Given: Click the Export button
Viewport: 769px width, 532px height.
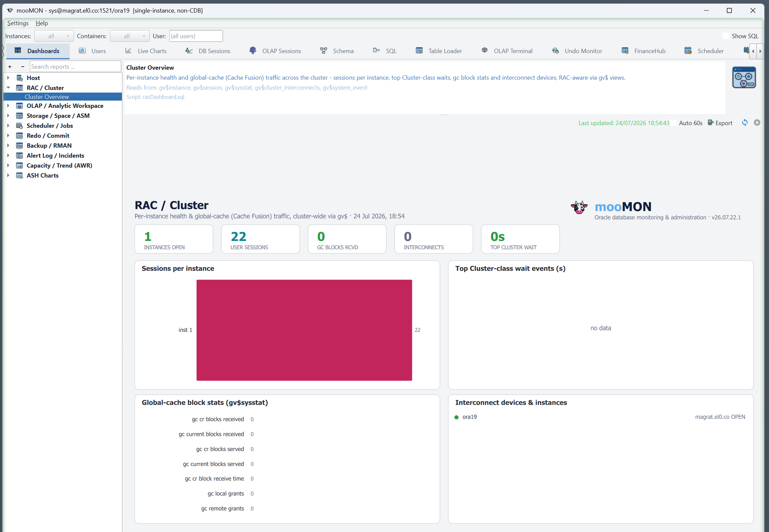Looking at the screenshot, I should pos(720,123).
